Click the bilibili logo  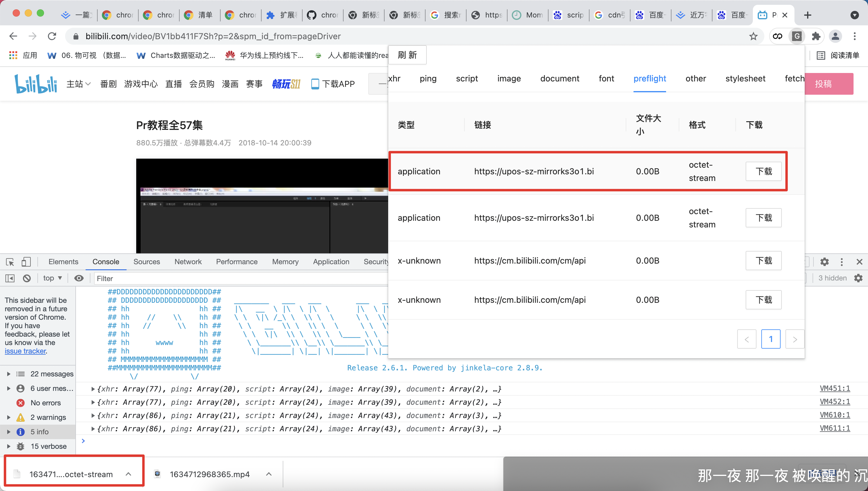[x=36, y=84]
